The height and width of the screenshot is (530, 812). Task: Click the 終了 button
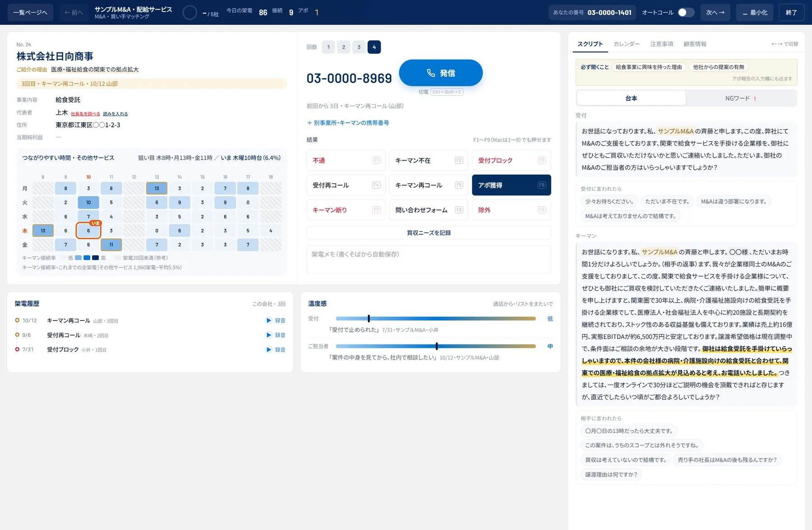coord(791,13)
